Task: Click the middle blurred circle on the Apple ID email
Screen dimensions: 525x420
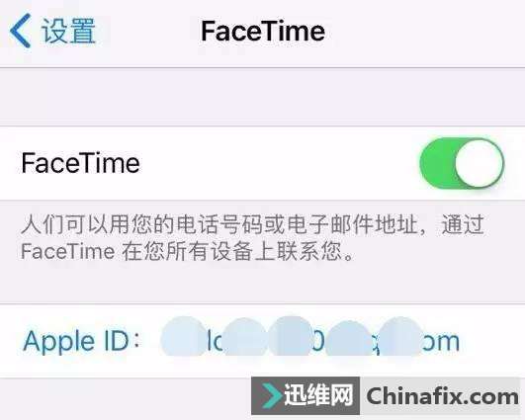Action: pos(291,336)
